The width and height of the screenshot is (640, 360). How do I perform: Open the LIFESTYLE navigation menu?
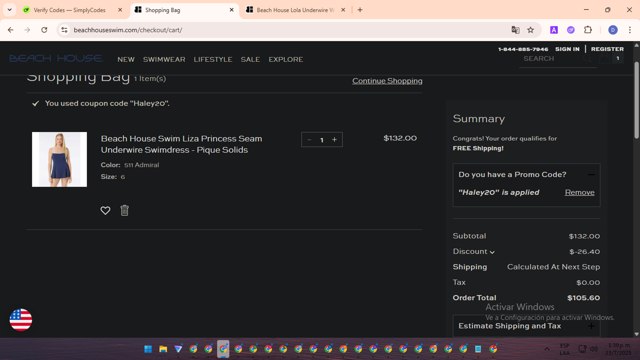[213, 60]
